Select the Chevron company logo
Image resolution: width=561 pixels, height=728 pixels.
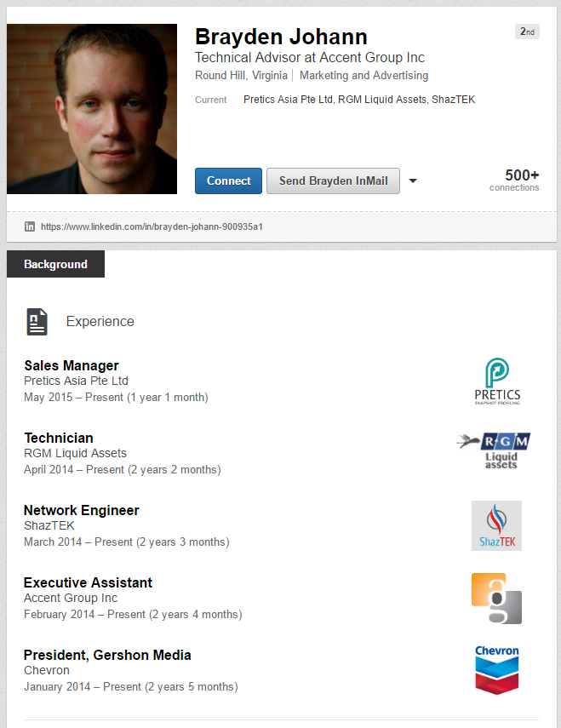tap(496, 670)
